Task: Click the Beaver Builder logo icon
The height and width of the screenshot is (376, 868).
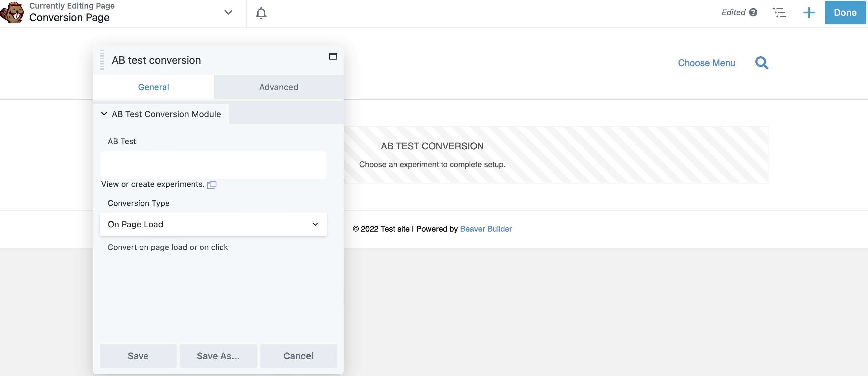Action: (x=13, y=13)
